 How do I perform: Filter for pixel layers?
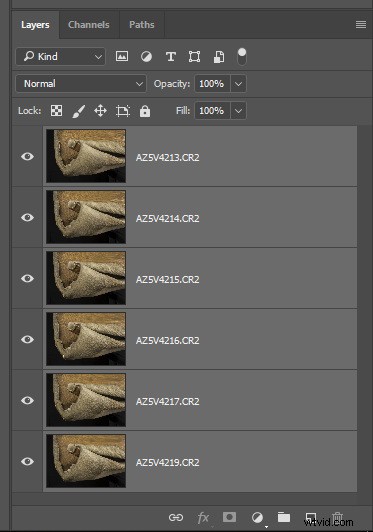click(x=122, y=56)
